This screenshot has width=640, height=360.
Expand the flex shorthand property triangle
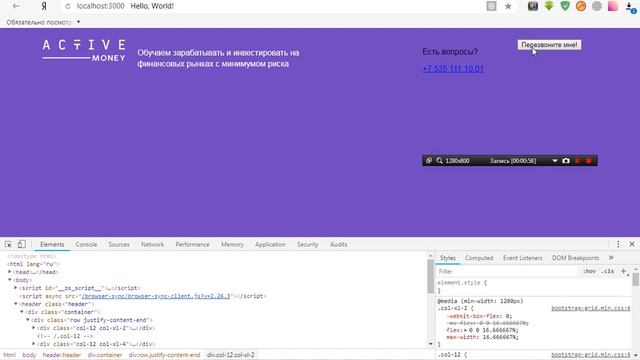click(x=465, y=330)
